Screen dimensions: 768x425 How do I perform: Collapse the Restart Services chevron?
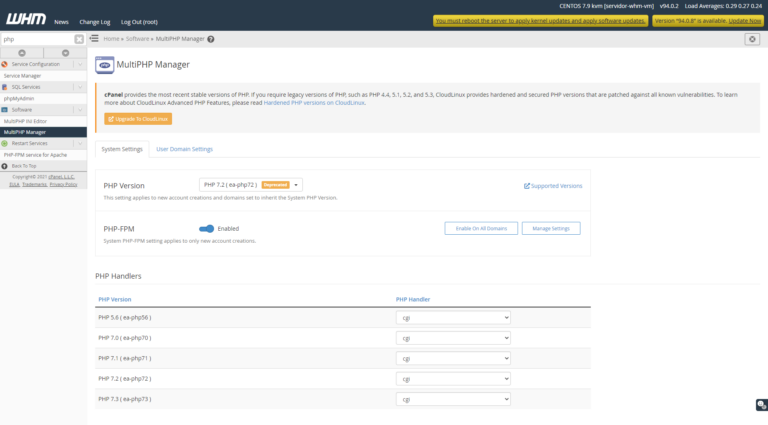point(80,143)
